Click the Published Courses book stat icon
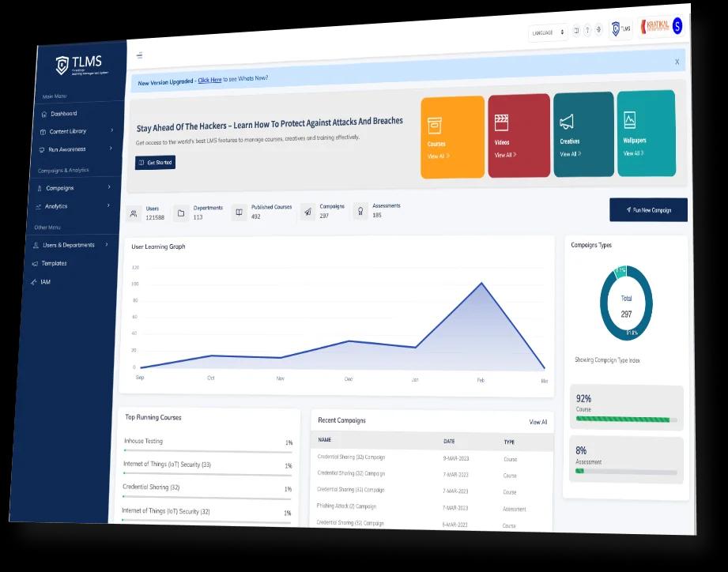 (239, 213)
